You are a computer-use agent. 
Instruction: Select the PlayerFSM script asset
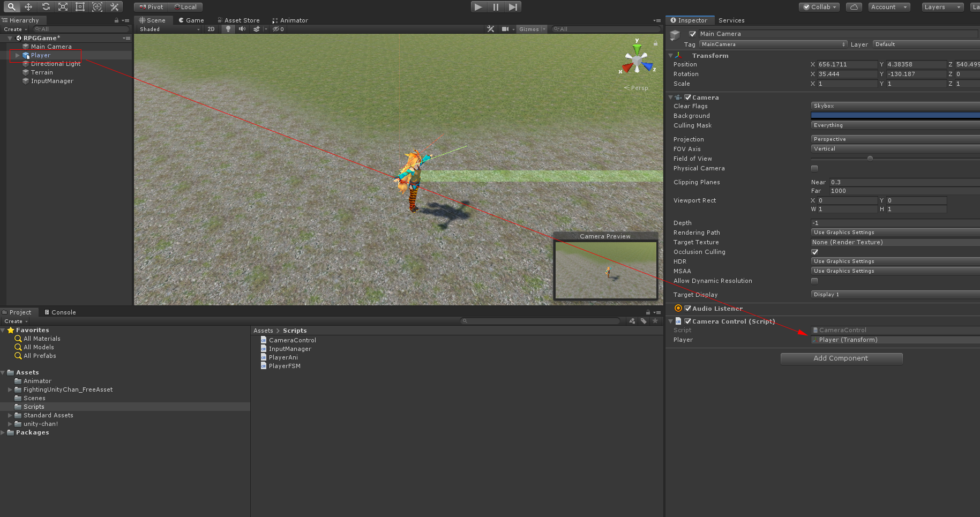point(285,366)
